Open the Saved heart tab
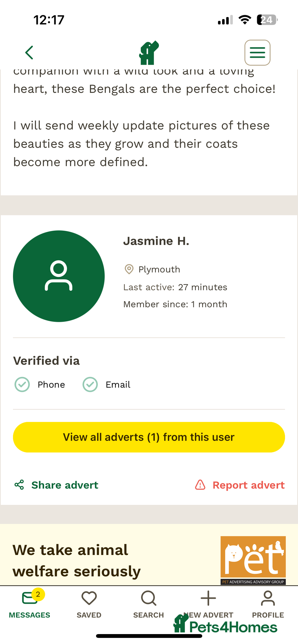 (x=89, y=604)
